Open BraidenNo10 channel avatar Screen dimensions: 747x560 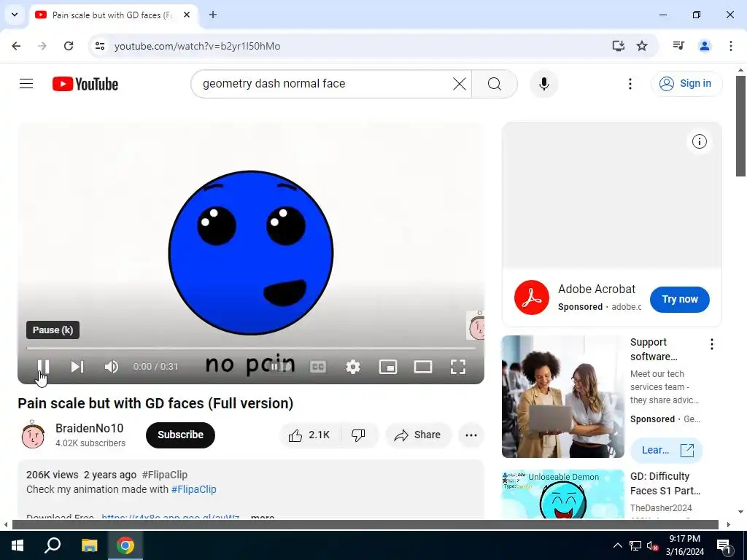(x=33, y=435)
